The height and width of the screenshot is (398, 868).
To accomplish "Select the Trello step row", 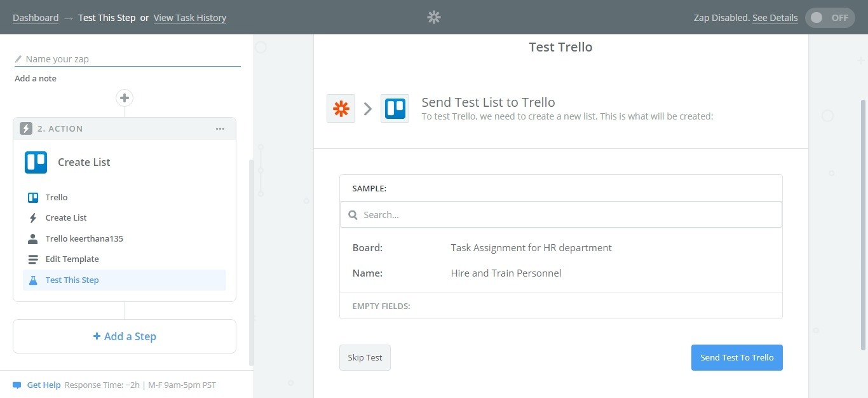I will 125,198.
